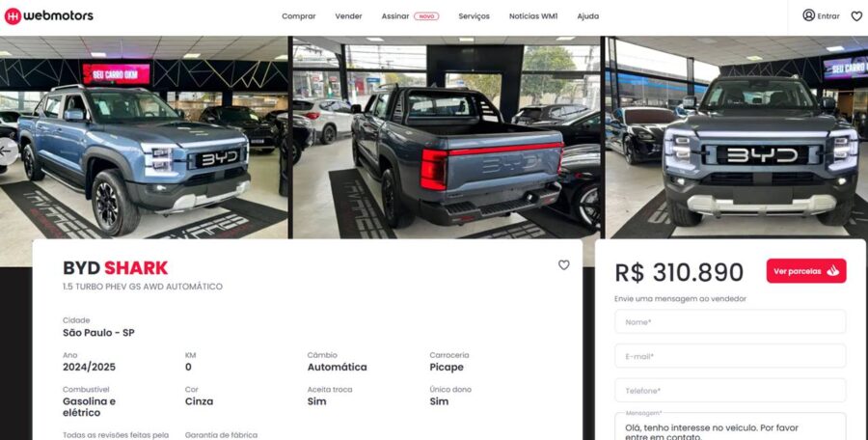Open the front grille BYD photo
The height and width of the screenshot is (440, 868).
[x=737, y=137]
